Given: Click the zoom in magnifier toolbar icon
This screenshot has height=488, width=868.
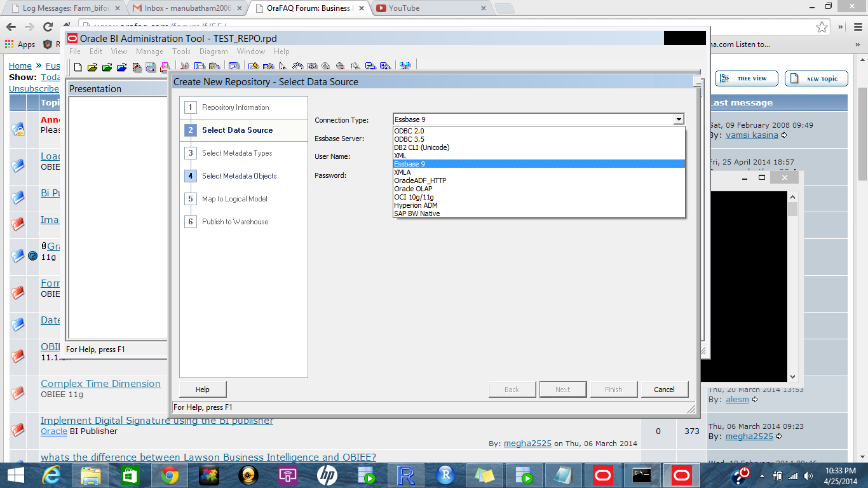Looking at the screenshot, I should pos(325,66).
